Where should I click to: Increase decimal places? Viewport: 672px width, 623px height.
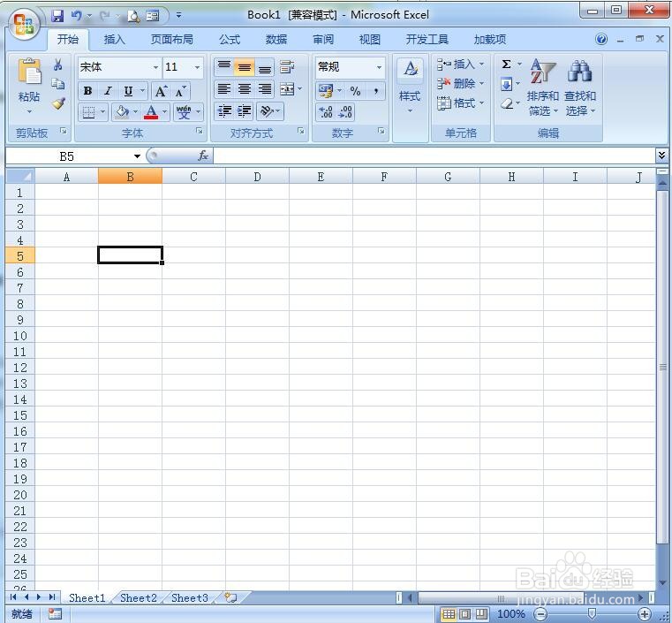pyautogui.click(x=326, y=111)
